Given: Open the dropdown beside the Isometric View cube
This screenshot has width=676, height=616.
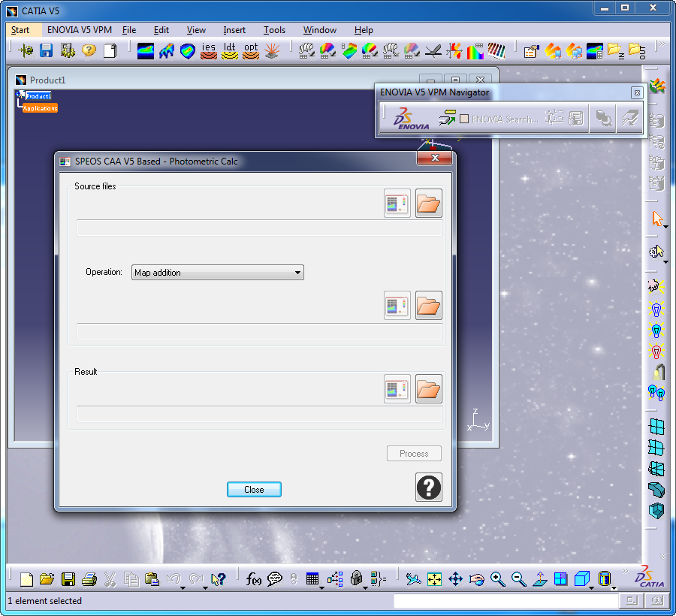Looking at the screenshot, I should (x=592, y=588).
